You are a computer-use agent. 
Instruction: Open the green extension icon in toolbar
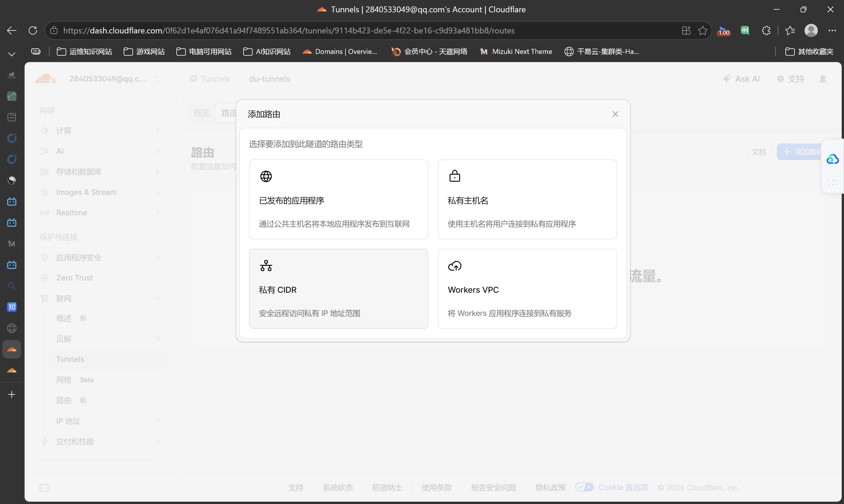[745, 30]
